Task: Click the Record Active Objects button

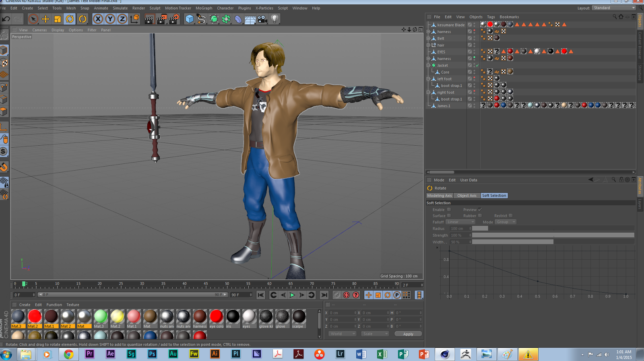Action: [337, 295]
